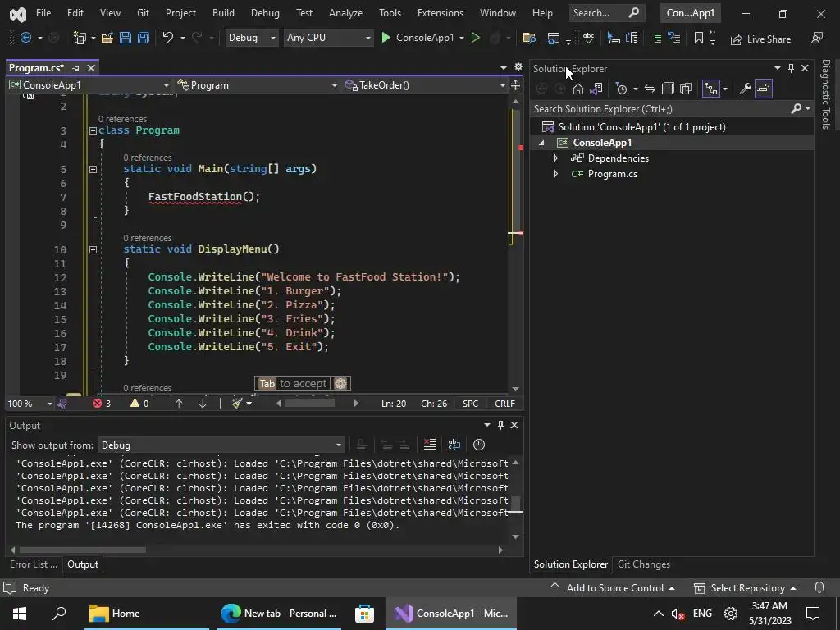The image size is (840, 630).
Task: Expand the Dependencies tree node
Action: (555, 158)
